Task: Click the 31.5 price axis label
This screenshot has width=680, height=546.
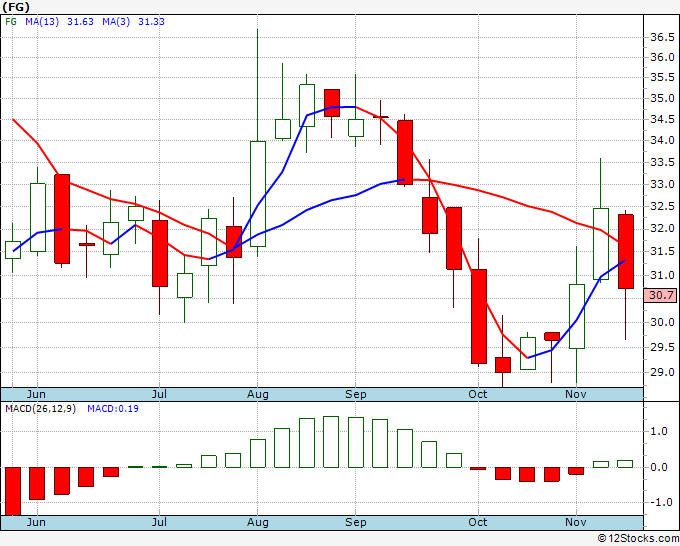Action: 662,252
